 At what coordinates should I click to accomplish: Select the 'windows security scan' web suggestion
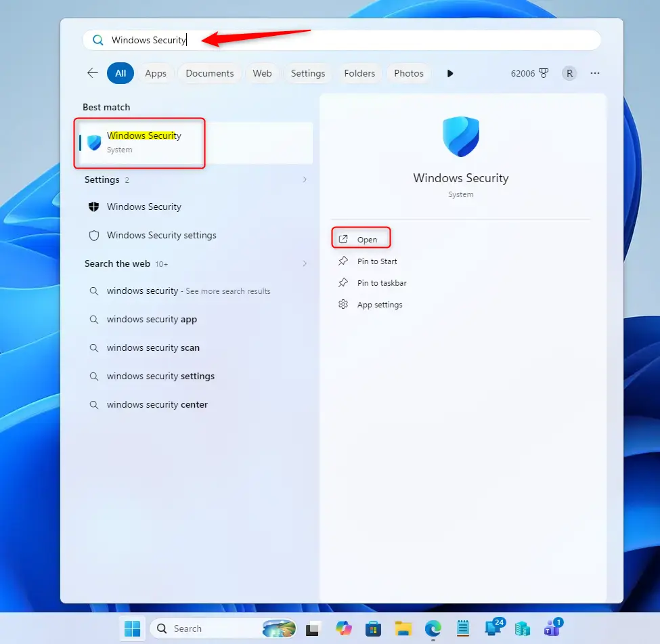click(x=196, y=348)
